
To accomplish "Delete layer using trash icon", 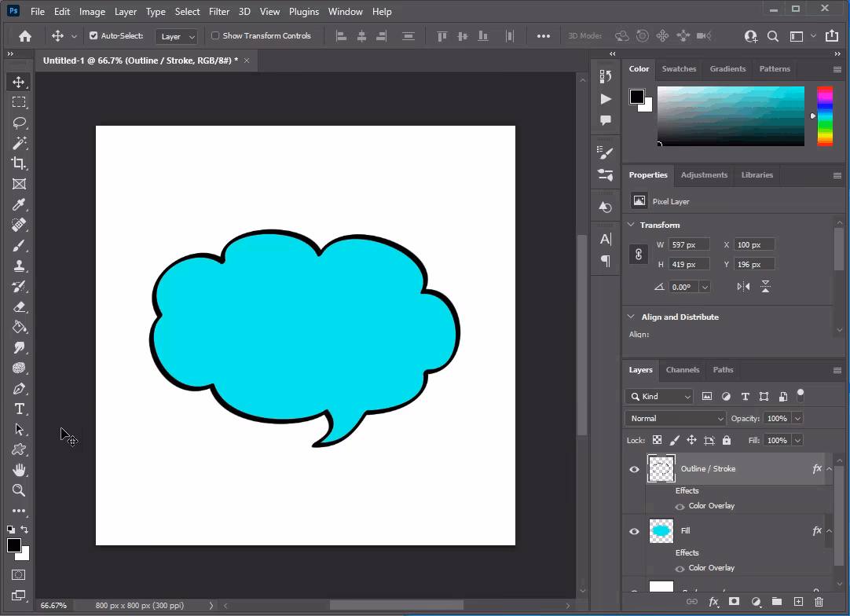I will pos(819,602).
